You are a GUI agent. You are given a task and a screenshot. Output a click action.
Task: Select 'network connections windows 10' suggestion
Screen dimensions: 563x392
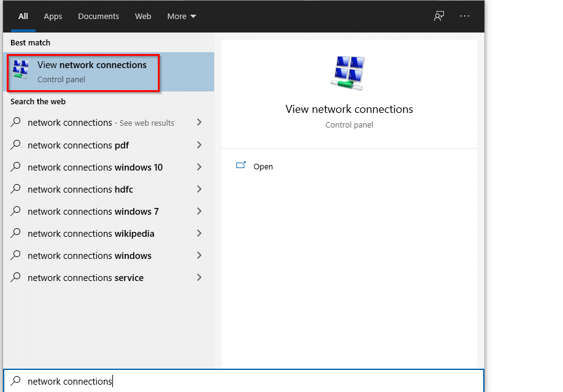tap(109, 167)
